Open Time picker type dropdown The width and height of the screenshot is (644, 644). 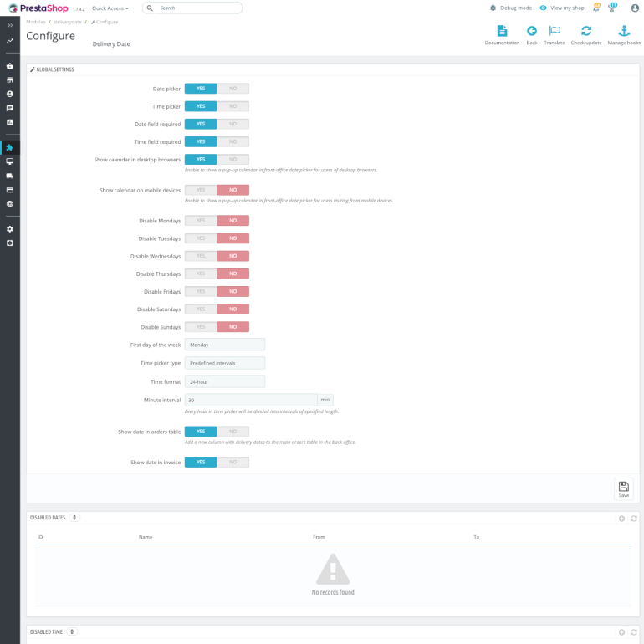point(225,363)
